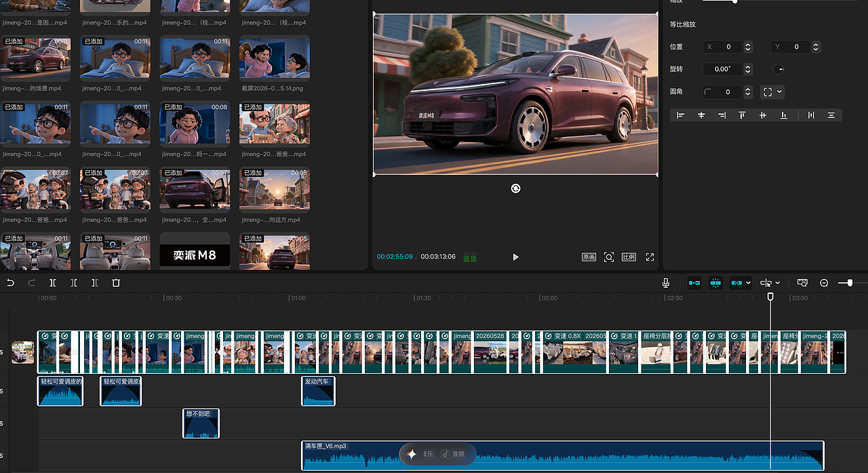Trim clip right of playhead

click(95, 283)
